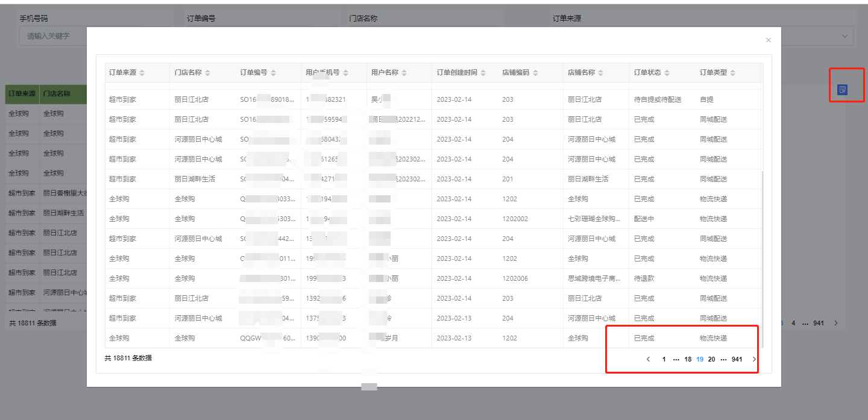
Task: Go to page 4 in background pagination
Action: point(793,323)
